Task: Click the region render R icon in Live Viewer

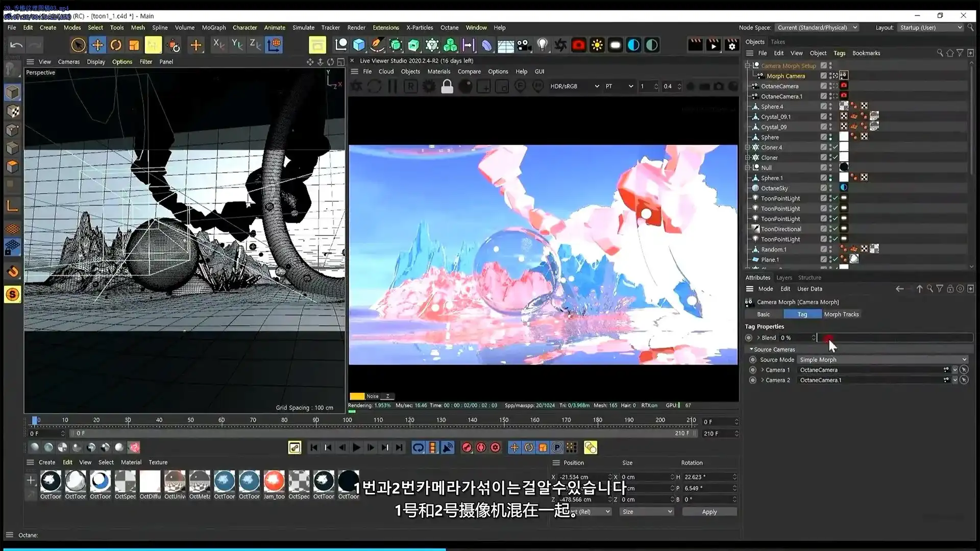Action: (411, 86)
